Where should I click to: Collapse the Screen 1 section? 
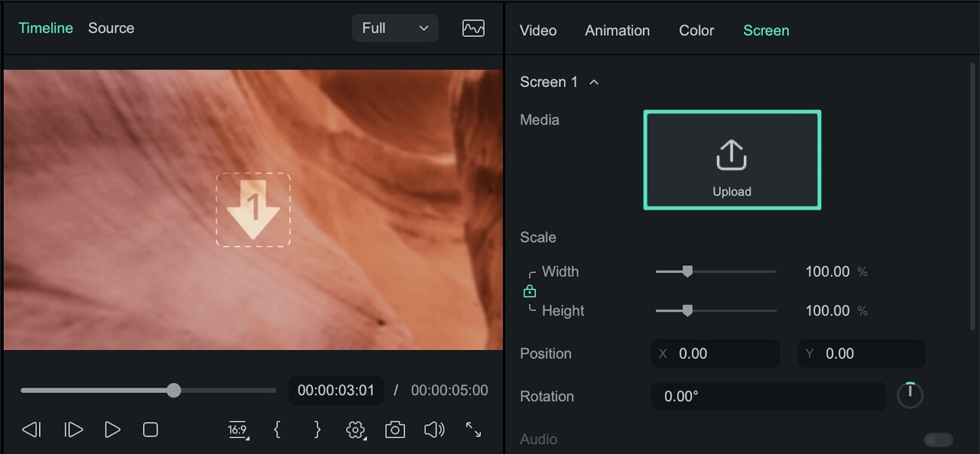pyautogui.click(x=594, y=82)
